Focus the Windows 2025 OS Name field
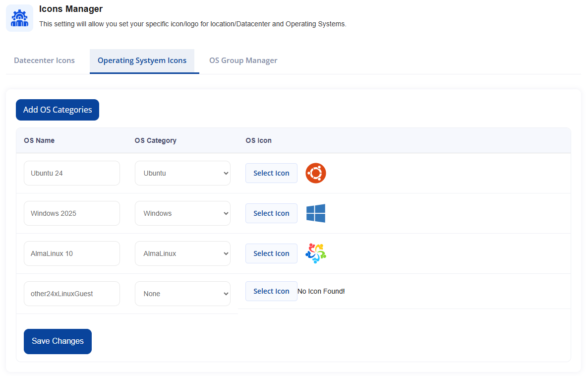The width and height of the screenshot is (588, 376). (x=71, y=213)
